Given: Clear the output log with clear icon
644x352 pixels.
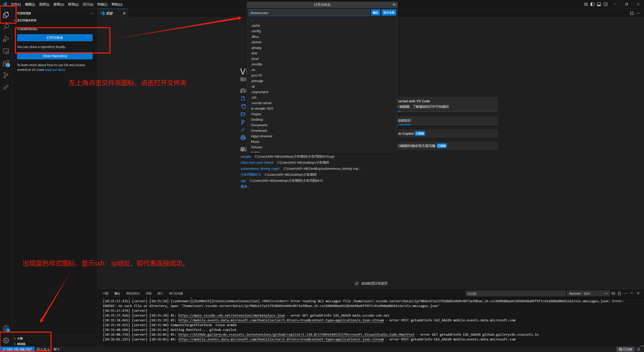Looking at the screenshot, I should click(613, 293).
